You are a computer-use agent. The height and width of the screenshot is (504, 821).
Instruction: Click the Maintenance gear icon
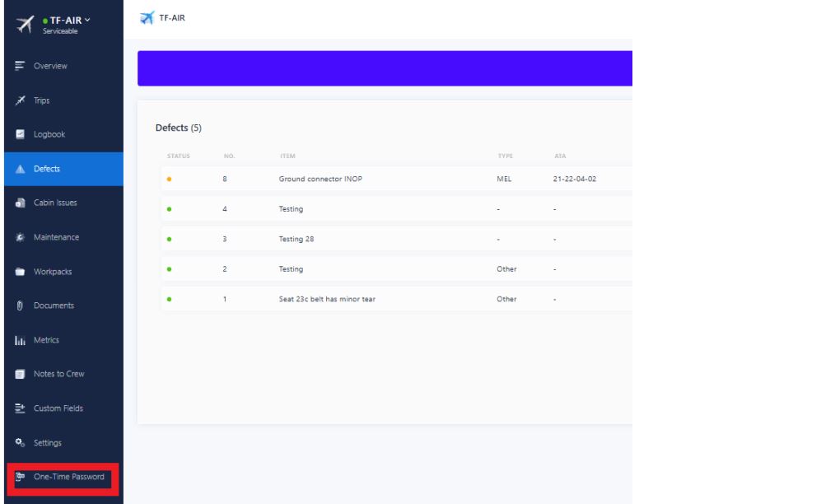tap(20, 238)
